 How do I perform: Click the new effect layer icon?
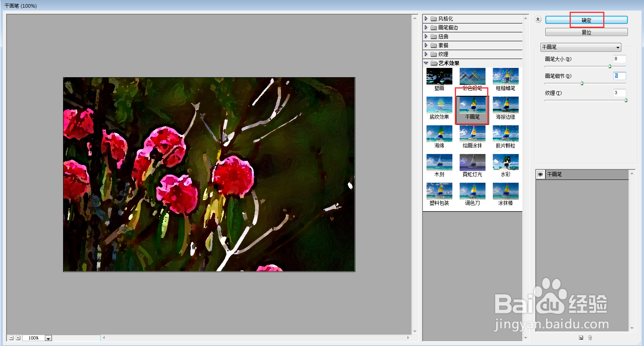coord(581,338)
